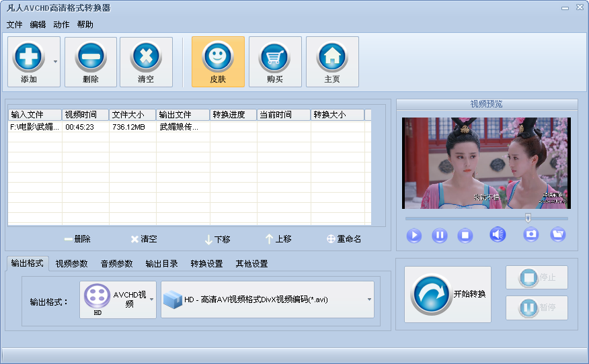The height and width of the screenshot is (364, 589).
Task: Go to 主页 home icon
Action: tap(332, 57)
